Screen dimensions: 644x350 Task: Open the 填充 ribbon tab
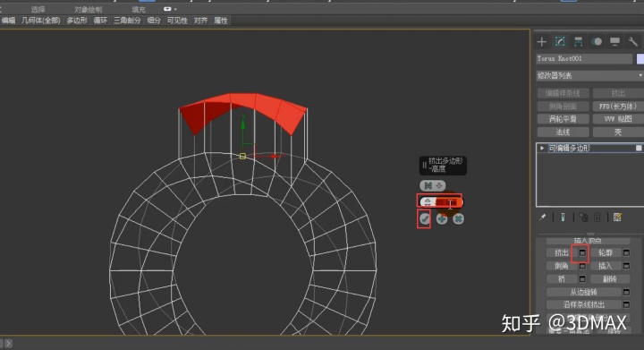point(139,9)
